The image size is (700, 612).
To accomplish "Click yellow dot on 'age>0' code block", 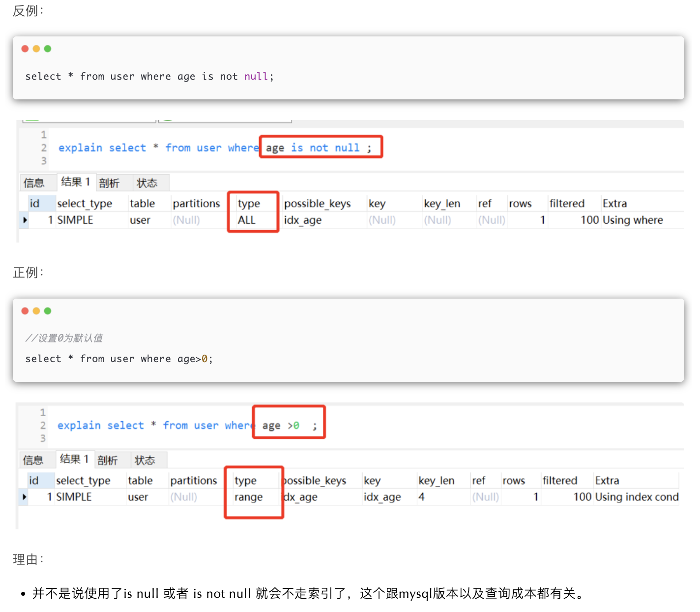I will [x=36, y=311].
